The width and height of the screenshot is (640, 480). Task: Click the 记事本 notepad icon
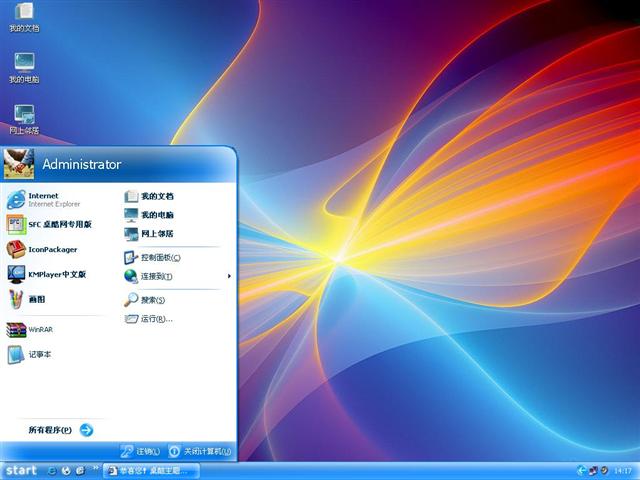[x=16, y=354]
